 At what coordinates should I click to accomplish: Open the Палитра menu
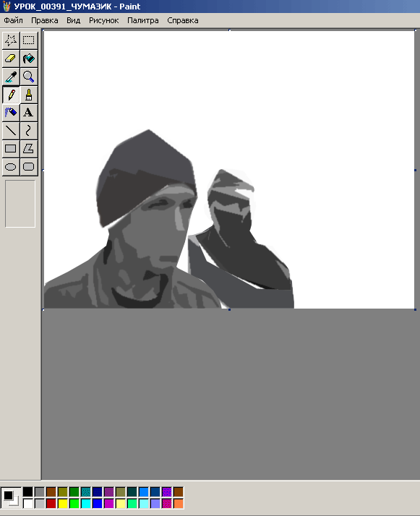point(143,20)
